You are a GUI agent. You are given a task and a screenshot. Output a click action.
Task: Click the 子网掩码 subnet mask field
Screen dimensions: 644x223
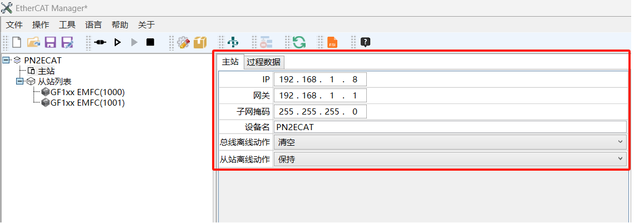pos(320,111)
